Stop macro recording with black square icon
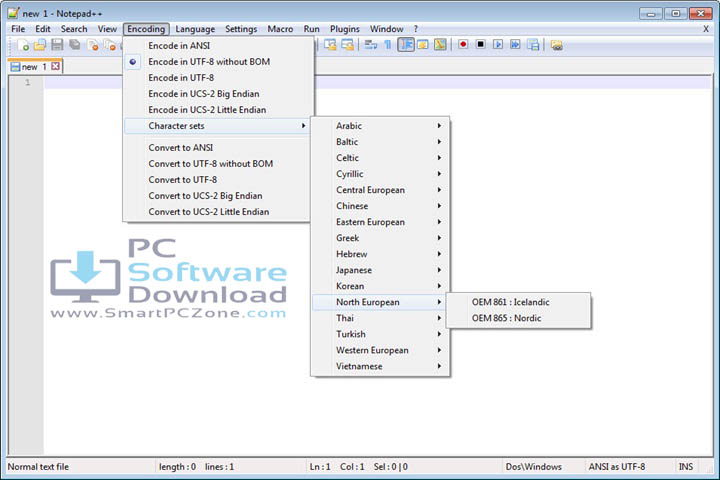The image size is (720, 480). tap(480, 45)
